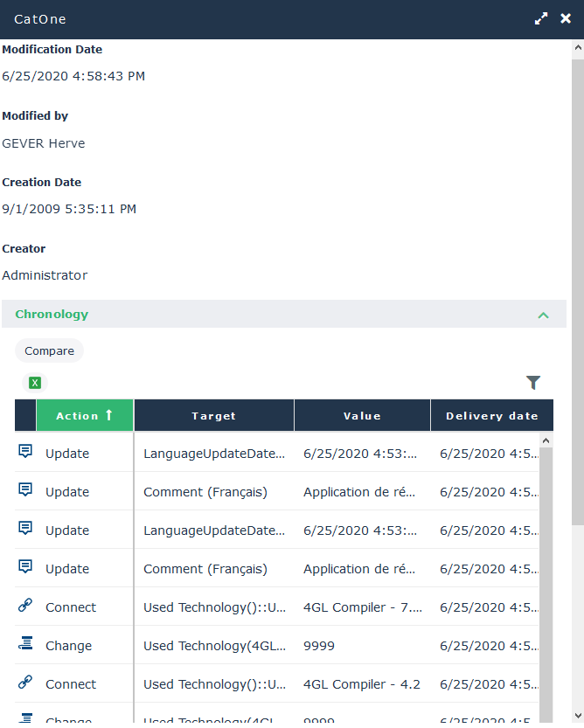Click the Target column header
Screen dimensions: 584x728
coord(213,416)
